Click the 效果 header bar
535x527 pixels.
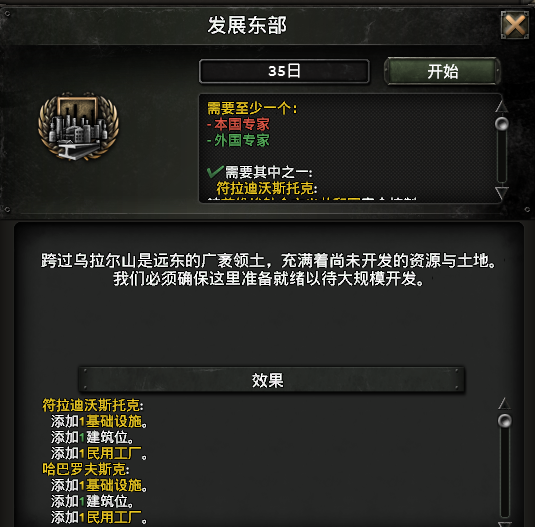[271, 380]
